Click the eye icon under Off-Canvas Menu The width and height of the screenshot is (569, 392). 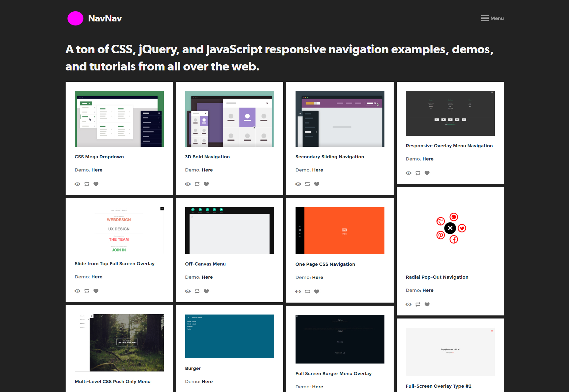coord(188,291)
